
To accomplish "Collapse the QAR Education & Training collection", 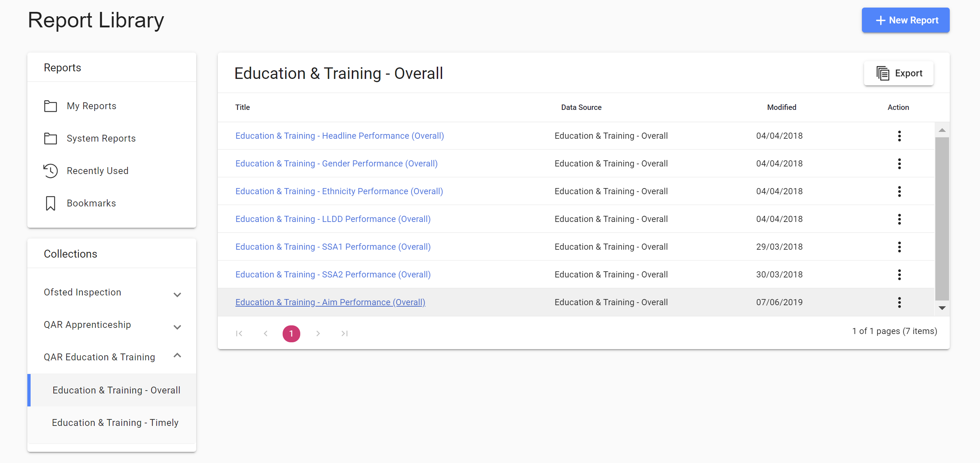I will pyautogui.click(x=177, y=356).
